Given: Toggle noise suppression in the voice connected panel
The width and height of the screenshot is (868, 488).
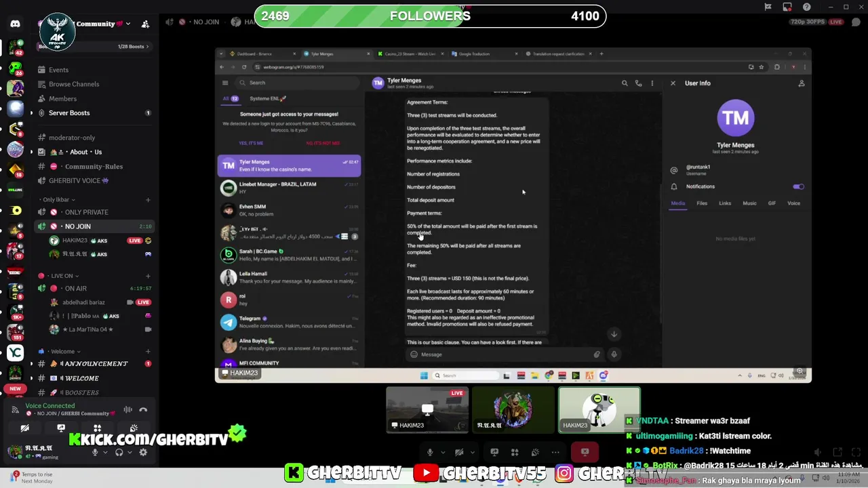Looking at the screenshot, I should [127, 409].
